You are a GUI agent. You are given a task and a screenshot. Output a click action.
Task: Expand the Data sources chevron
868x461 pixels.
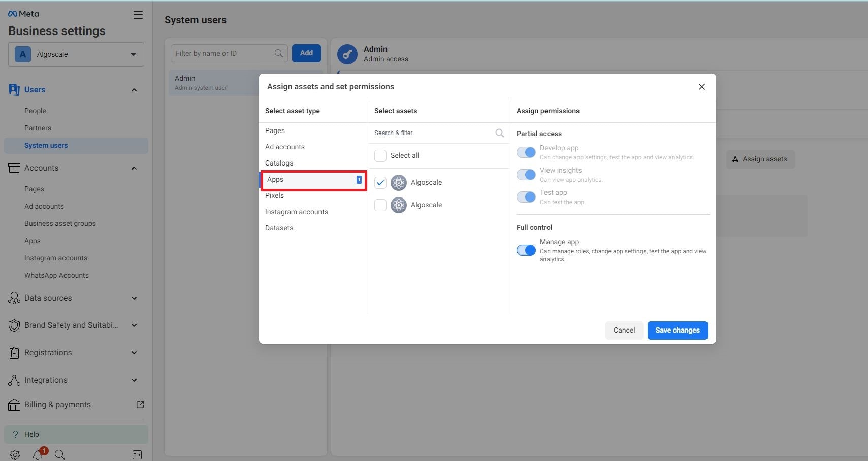click(x=134, y=298)
